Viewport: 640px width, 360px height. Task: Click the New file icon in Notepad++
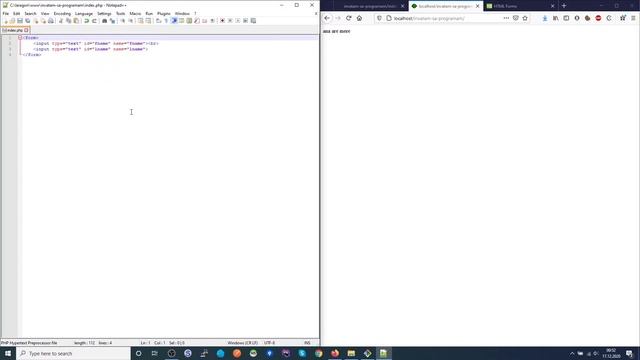(5, 21)
